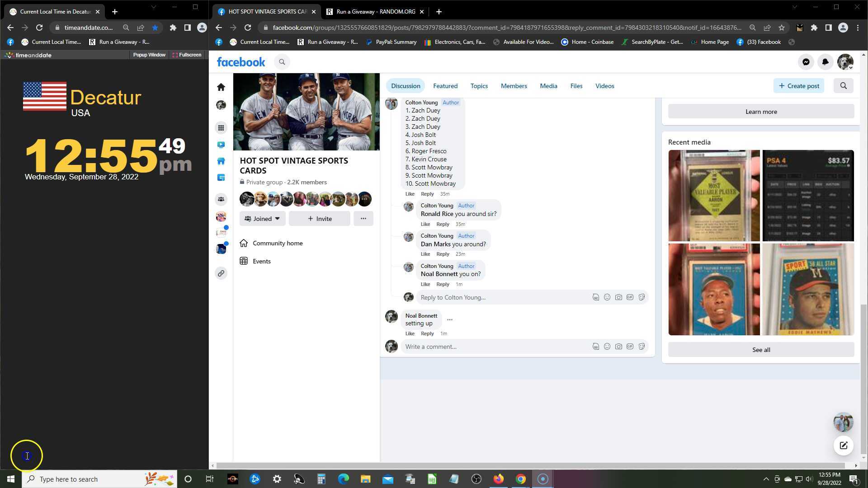Screen dimensions: 868x488
Task: Open options menu on Noal Bonnett comment
Action: coord(449,320)
